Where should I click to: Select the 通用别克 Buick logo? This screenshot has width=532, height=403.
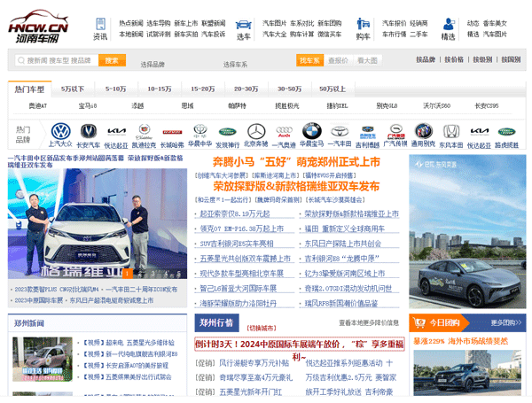(x=424, y=131)
